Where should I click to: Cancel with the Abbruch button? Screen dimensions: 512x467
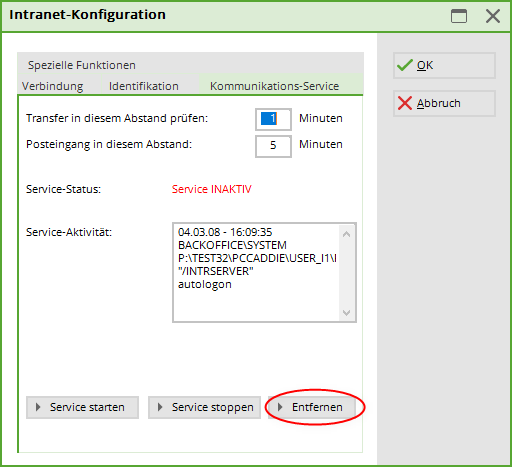[444, 103]
